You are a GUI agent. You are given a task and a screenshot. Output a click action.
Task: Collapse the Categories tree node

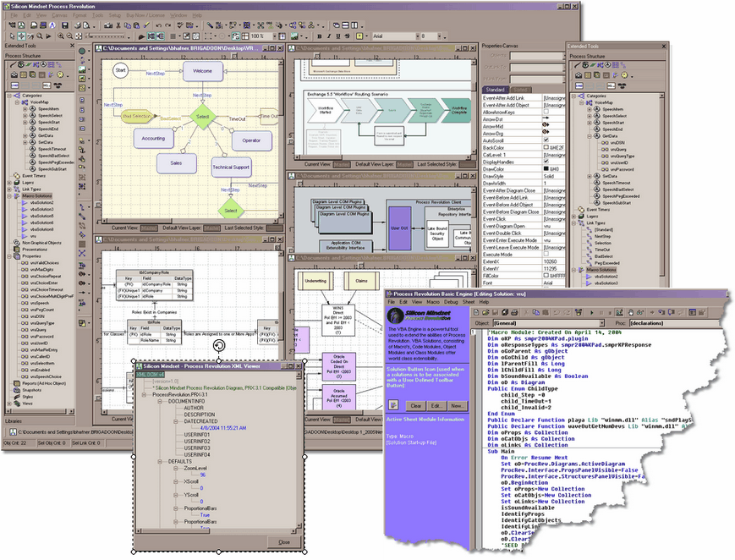11,96
